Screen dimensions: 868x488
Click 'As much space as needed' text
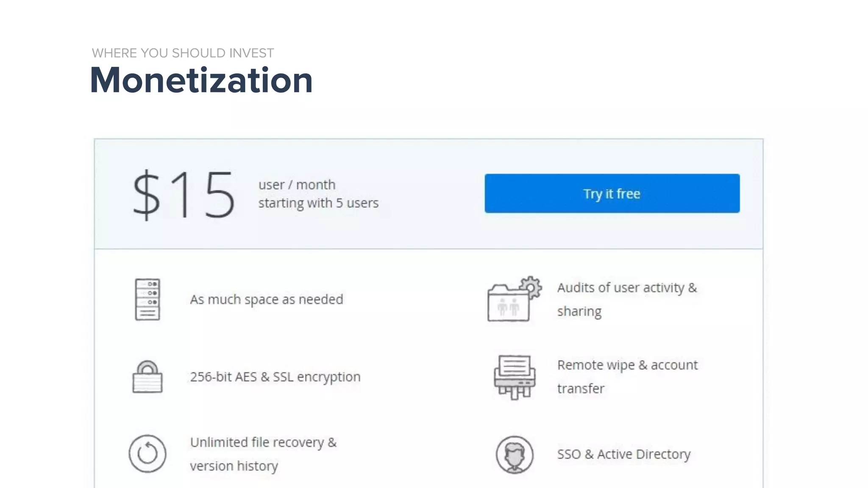click(x=267, y=299)
